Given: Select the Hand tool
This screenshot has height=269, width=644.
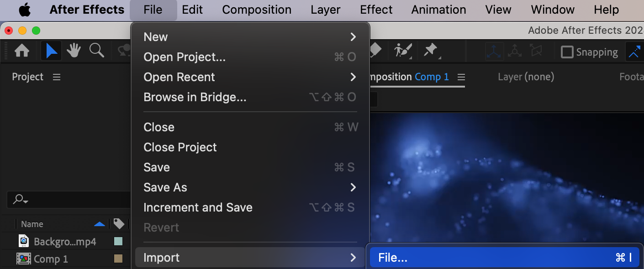Looking at the screenshot, I should (x=74, y=51).
